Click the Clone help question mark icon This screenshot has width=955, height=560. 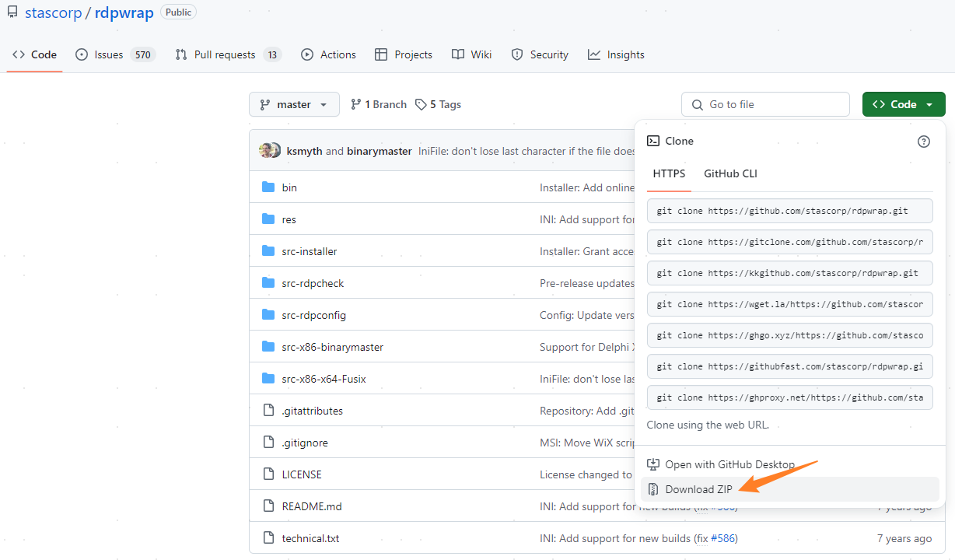tap(924, 141)
